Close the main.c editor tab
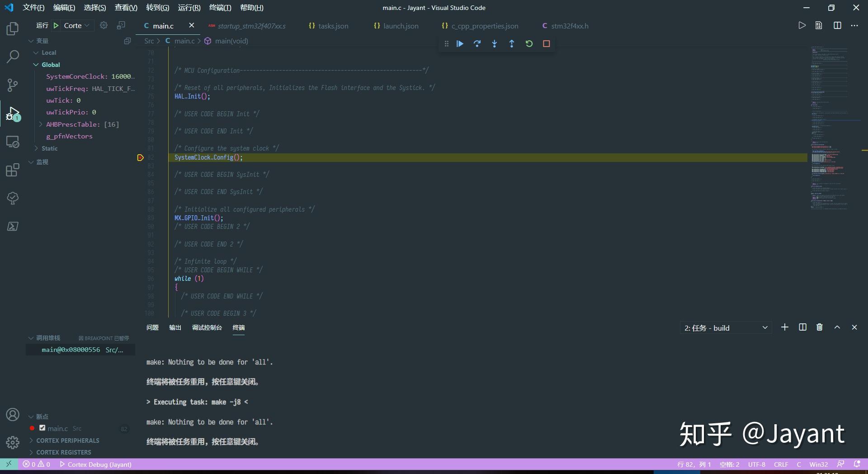Screen dimensions: 868x474 pyautogui.click(x=192, y=25)
